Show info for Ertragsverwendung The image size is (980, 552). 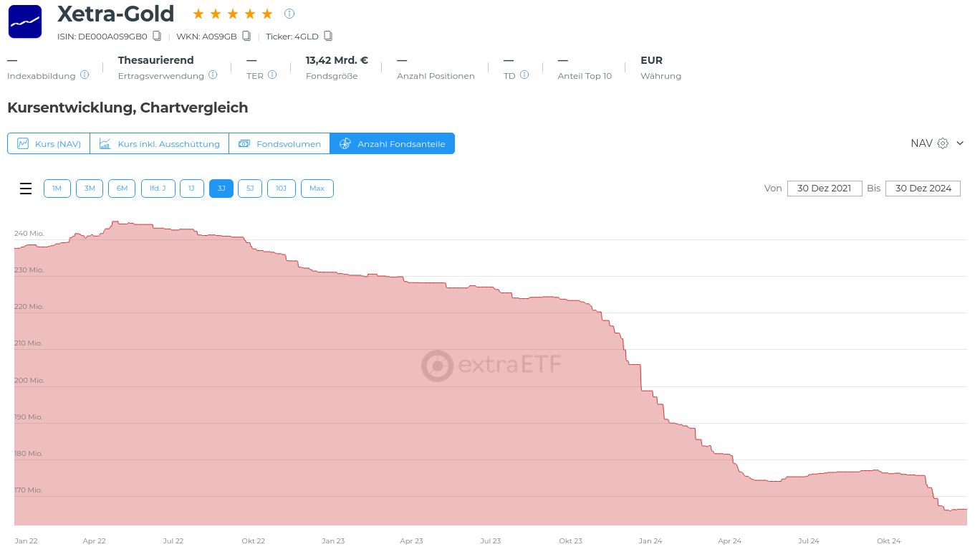[x=213, y=75]
